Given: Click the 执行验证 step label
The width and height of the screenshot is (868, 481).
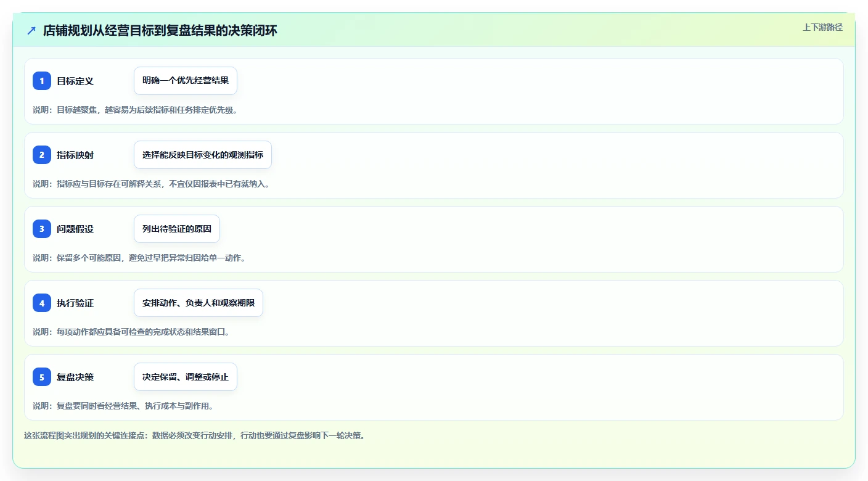Looking at the screenshot, I should coord(75,303).
